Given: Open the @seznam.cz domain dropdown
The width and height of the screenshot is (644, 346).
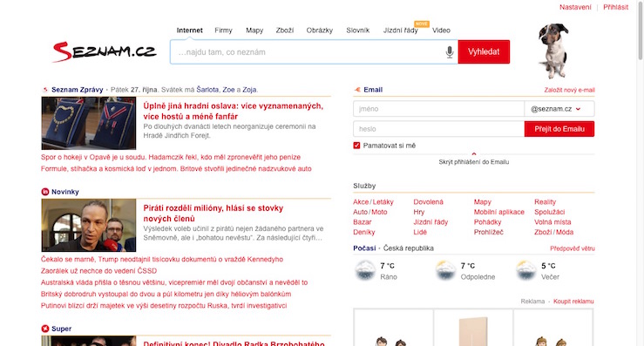Looking at the screenshot, I should (x=559, y=109).
